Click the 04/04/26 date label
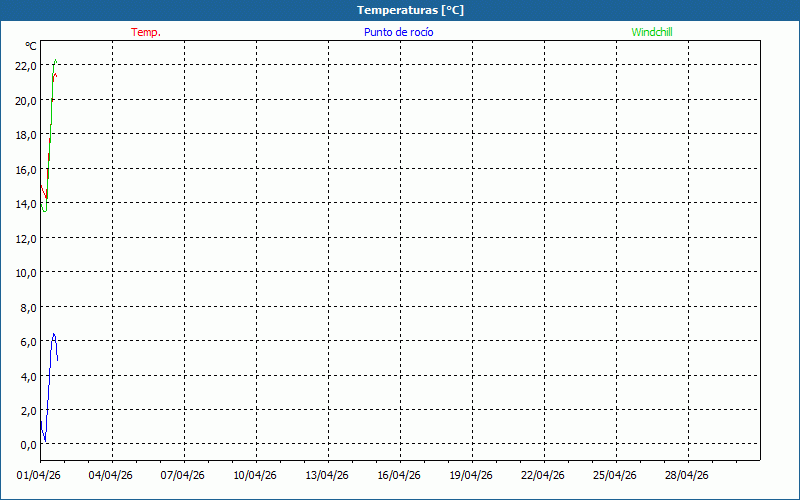 click(x=110, y=475)
